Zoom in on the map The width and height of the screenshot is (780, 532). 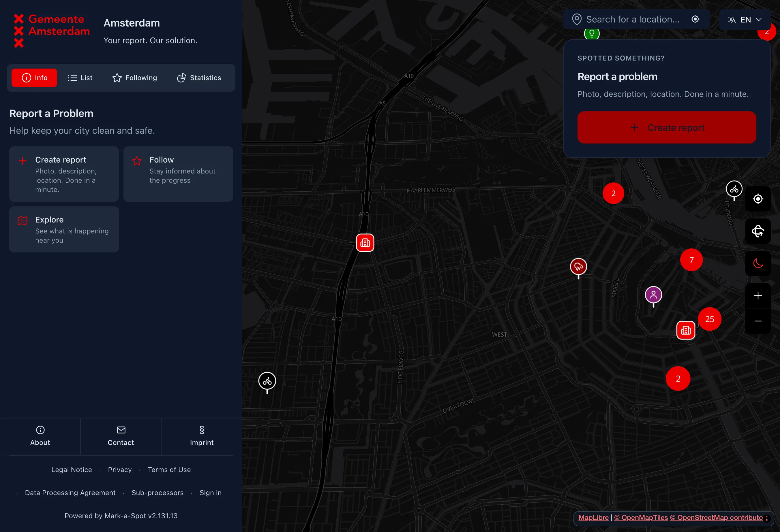pyautogui.click(x=758, y=295)
